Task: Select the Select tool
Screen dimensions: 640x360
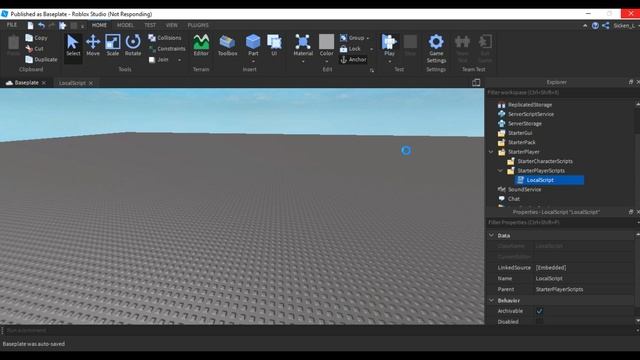Action: point(73,45)
